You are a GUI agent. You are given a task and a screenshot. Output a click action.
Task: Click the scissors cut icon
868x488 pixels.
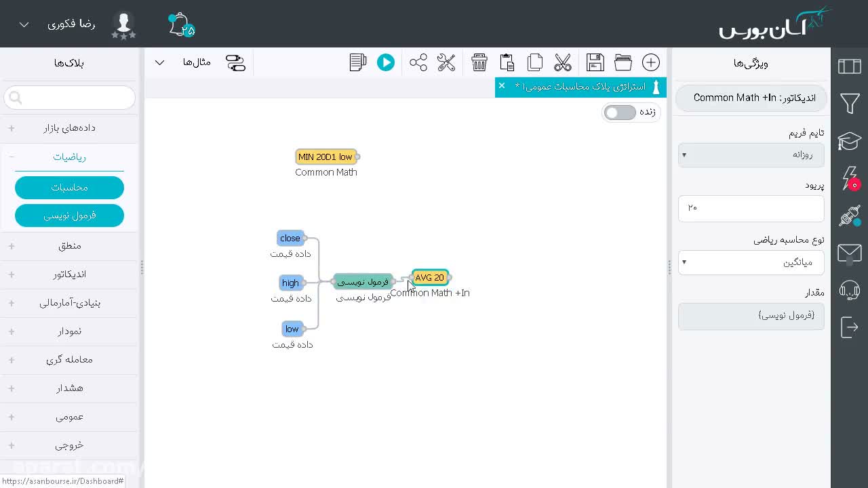563,62
